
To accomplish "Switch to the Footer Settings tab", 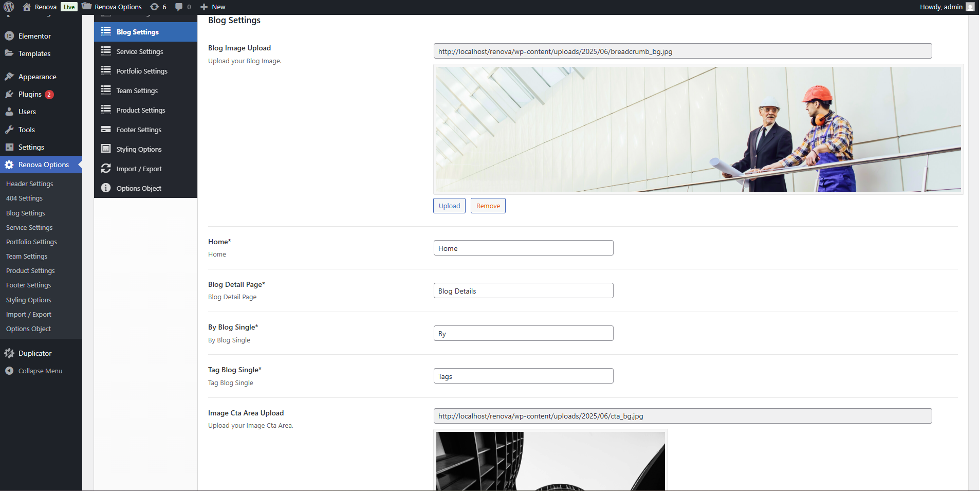I will [139, 130].
